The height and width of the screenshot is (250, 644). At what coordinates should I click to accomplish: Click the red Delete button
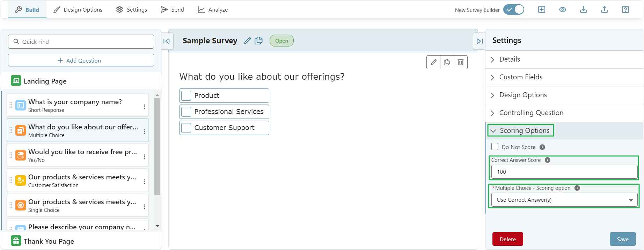tap(508, 239)
